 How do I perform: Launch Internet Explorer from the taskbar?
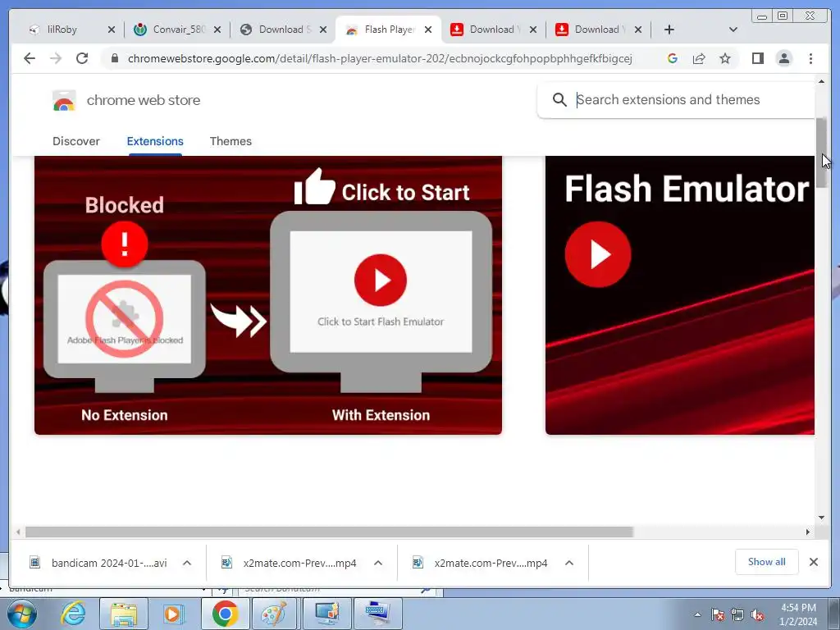[73, 614]
